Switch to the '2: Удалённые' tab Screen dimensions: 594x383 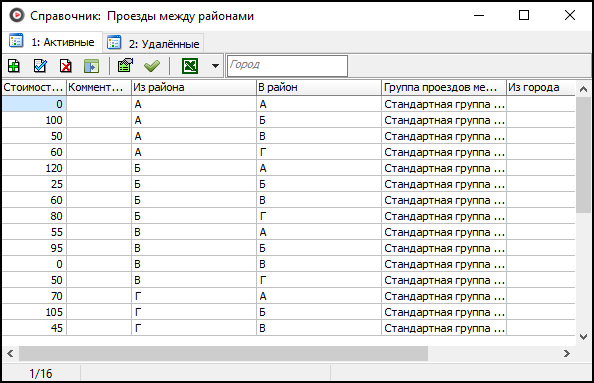(153, 44)
